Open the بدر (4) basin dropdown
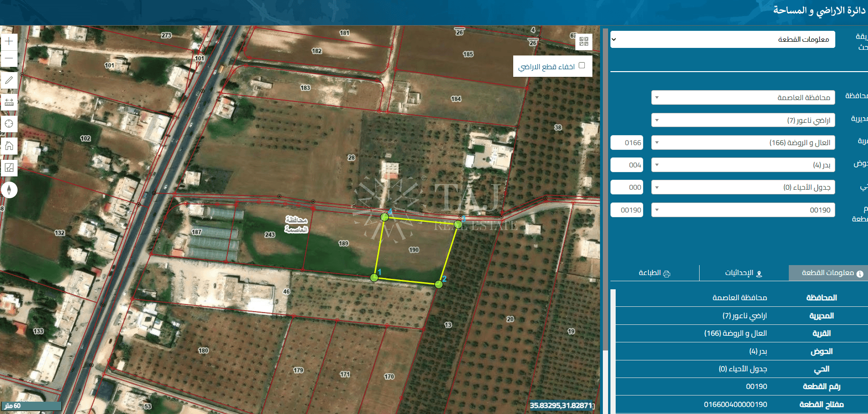The height and width of the screenshot is (414, 868). pos(743,165)
